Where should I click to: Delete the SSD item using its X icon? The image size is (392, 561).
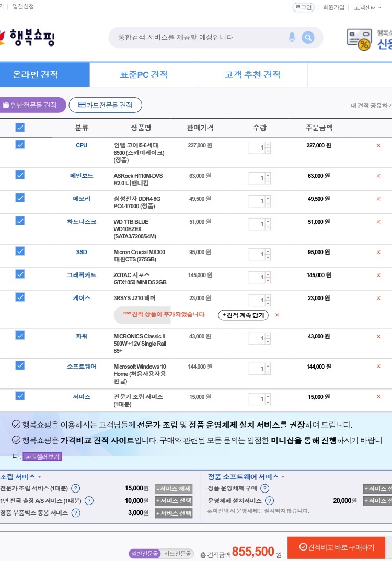378,253
